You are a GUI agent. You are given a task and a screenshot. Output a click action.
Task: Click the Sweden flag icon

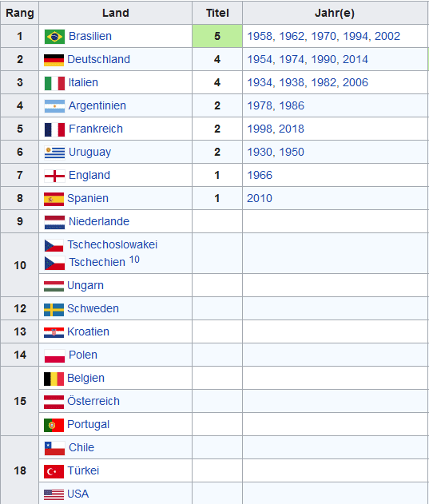[x=54, y=309]
